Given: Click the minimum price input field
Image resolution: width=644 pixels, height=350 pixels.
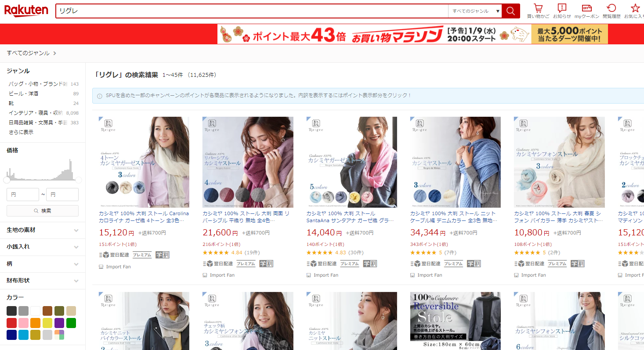Looking at the screenshot, I should coord(23,195).
